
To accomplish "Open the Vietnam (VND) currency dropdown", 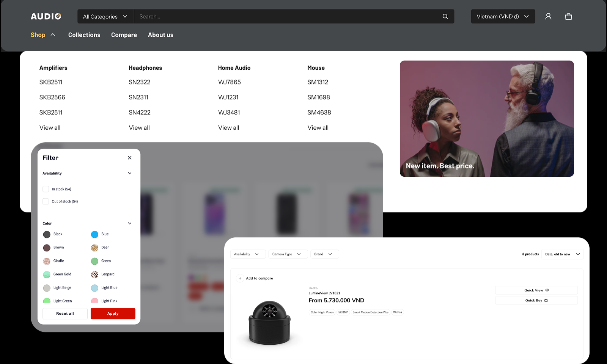I will point(503,17).
